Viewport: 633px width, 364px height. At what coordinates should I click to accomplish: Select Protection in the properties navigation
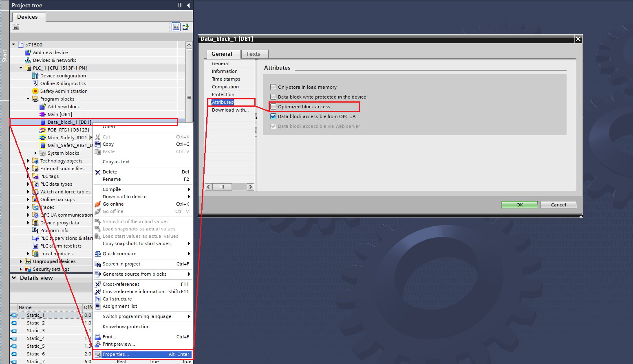pyautogui.click(x=223, y=94)
